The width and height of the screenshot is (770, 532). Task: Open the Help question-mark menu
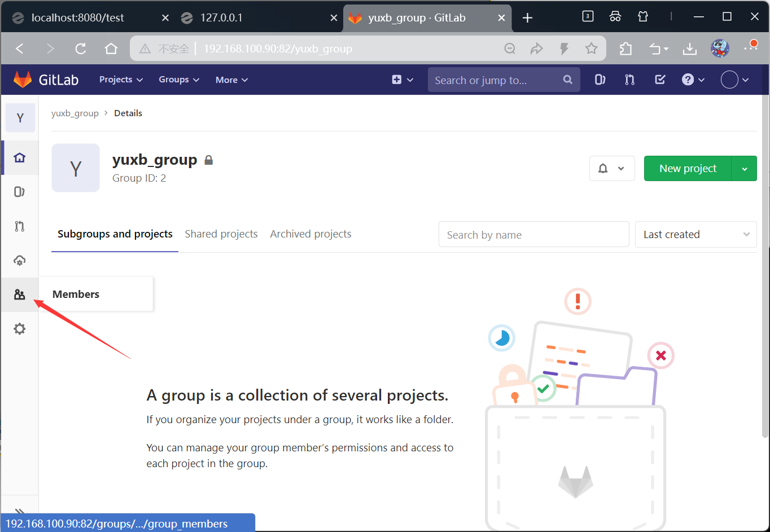pos(693,80)
